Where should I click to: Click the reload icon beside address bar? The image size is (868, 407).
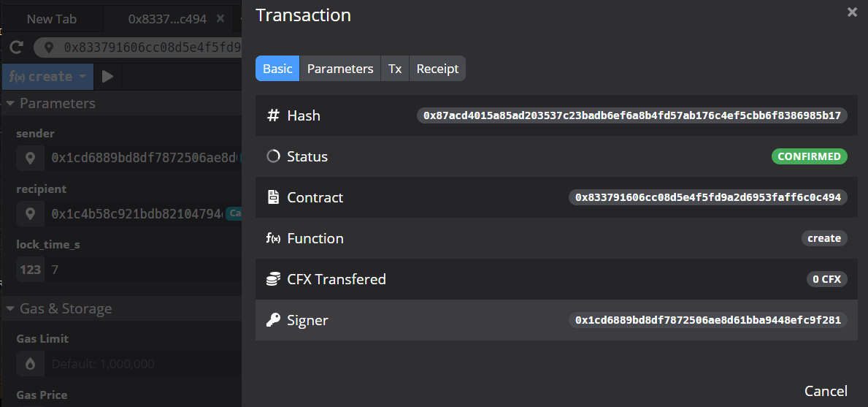pos(16,48)
